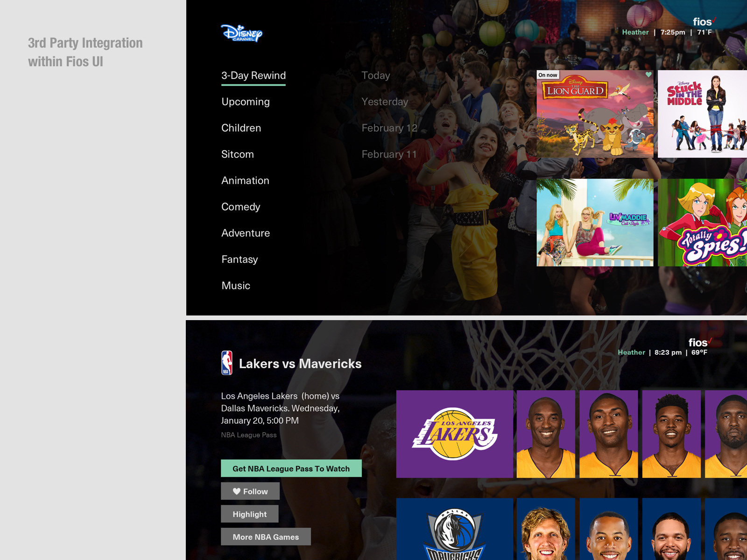The height and width of the screenshot is (560, 747).
Task: Click the On now badge
Action: pos(548,75)
